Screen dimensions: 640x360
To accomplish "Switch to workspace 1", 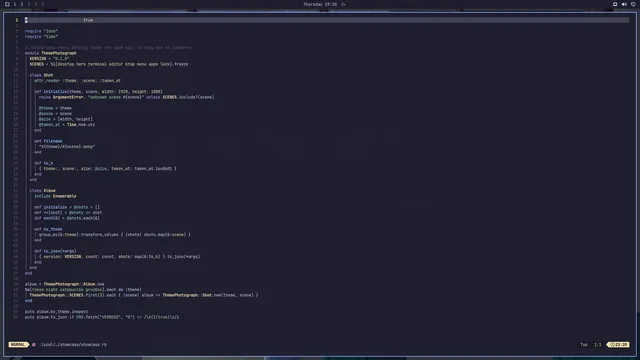I will point(15,4).
